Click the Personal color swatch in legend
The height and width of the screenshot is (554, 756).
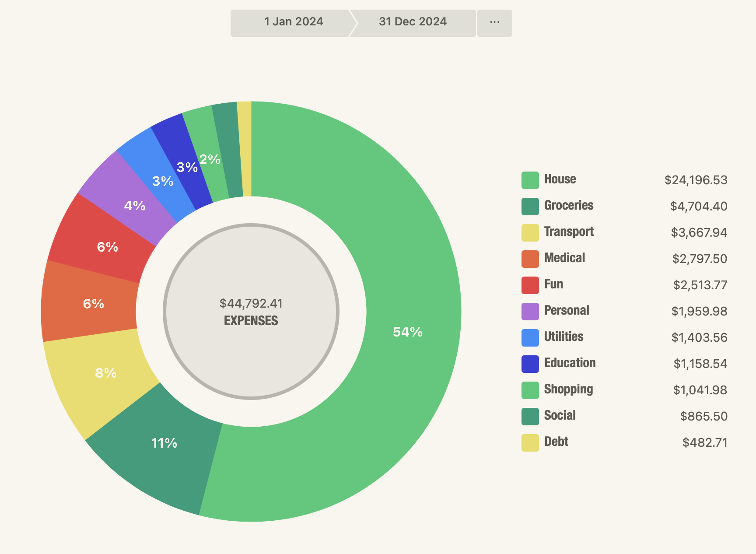tap(530, 312)
